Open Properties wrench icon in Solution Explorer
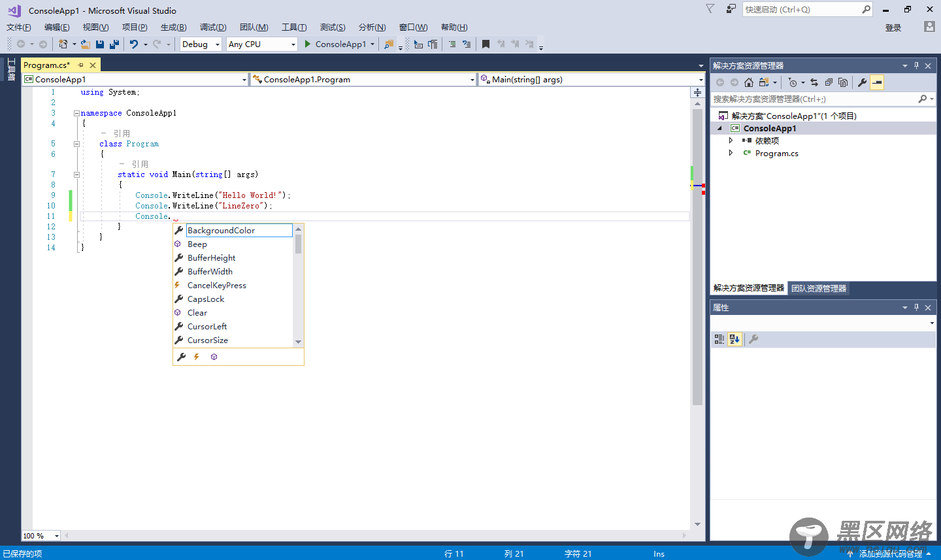The width and height of the screenshot is (941, 560). pyautogui.click(x=862, y=82)
